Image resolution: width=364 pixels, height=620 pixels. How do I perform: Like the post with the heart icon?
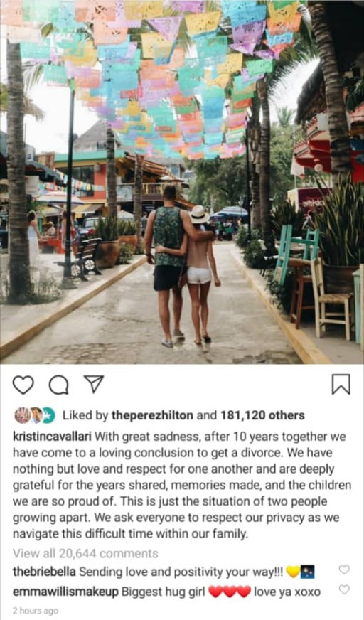pyautogui.click(x=23, y=385)
